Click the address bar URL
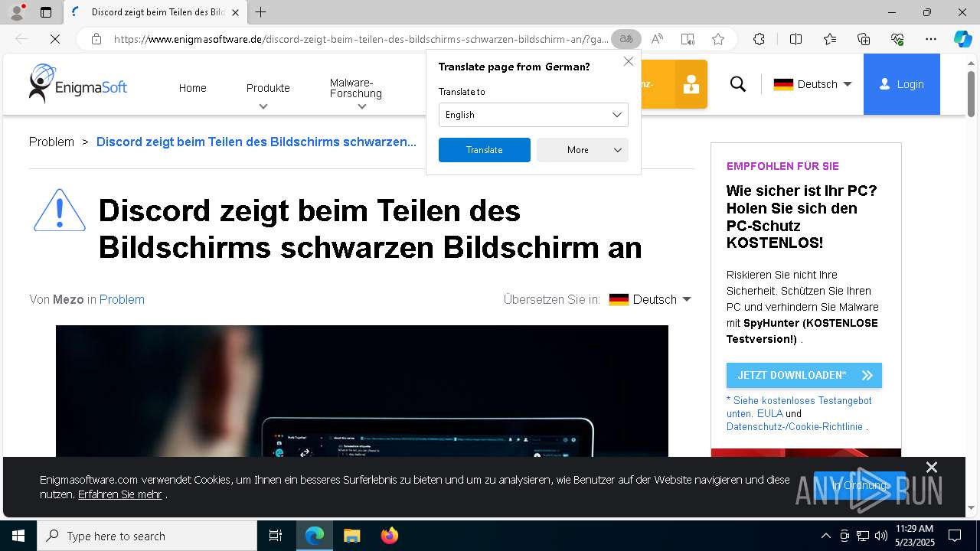This screenshot has height=551, width=980. click(360, 39)
